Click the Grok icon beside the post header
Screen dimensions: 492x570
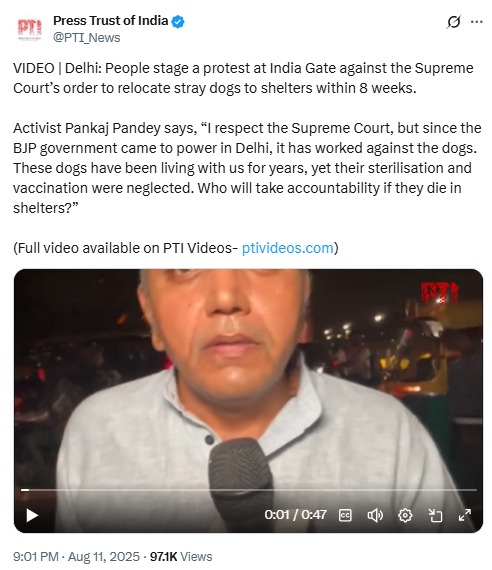[x=454, y=22]
